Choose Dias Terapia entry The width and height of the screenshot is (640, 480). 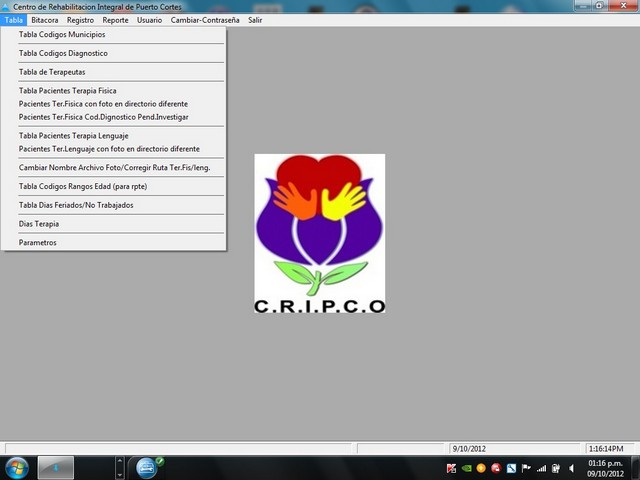tap(113, 224)
